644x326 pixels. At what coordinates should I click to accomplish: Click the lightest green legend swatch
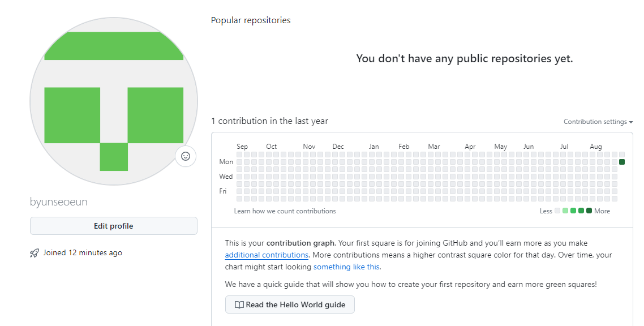pyautogui.click(x=565, y=211)
